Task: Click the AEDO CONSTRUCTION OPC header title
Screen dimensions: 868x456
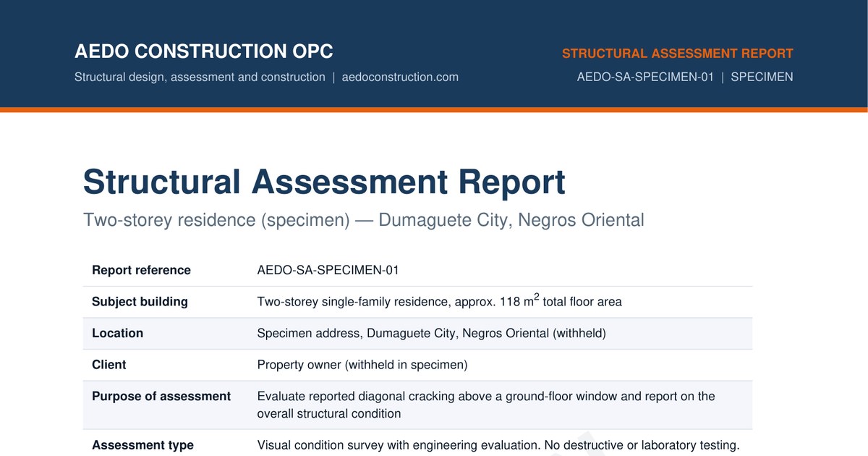Action: point(204,52)
